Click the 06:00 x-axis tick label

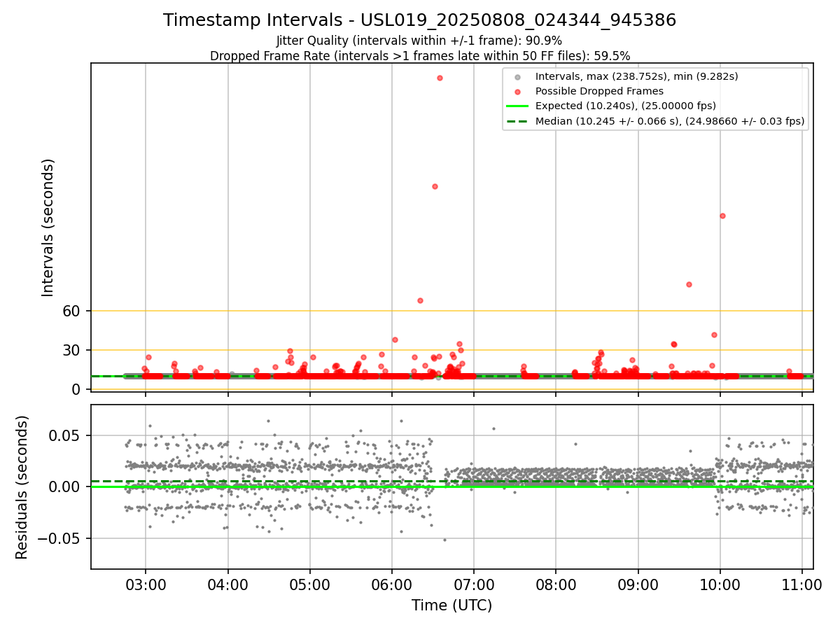(392, 585)
